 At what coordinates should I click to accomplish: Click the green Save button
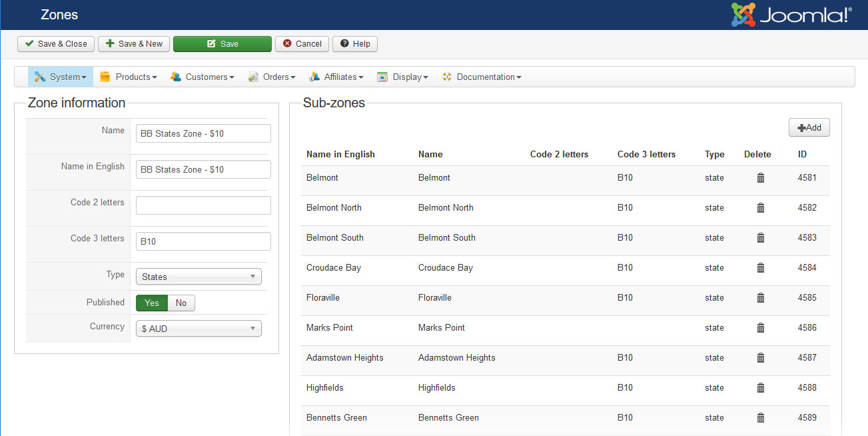tap(222, 44)
